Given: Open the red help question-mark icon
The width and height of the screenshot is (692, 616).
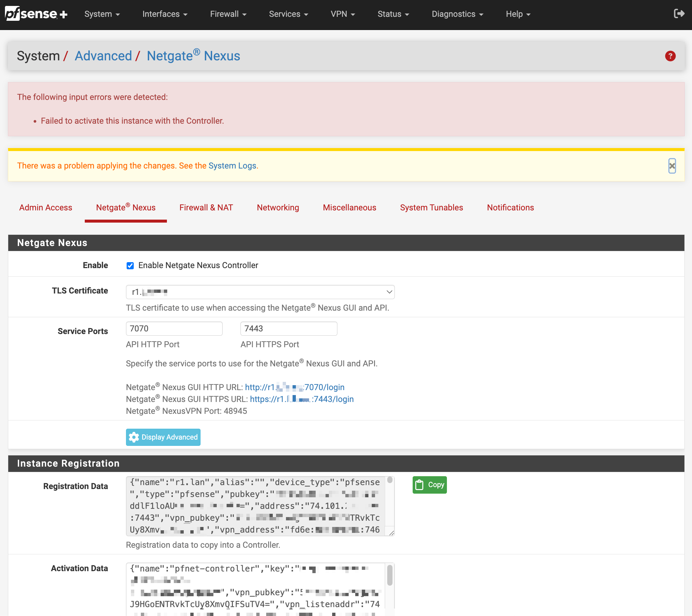Looking at the screenshot, I should [x=670, y=56].
